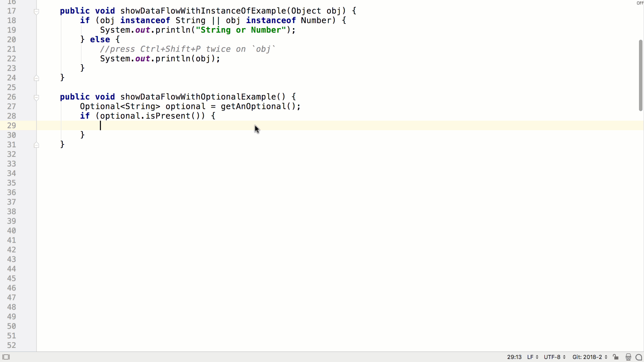Collapse the method via arrow at line 31
The width and height of the screenshot is (644, 362).
36,145
